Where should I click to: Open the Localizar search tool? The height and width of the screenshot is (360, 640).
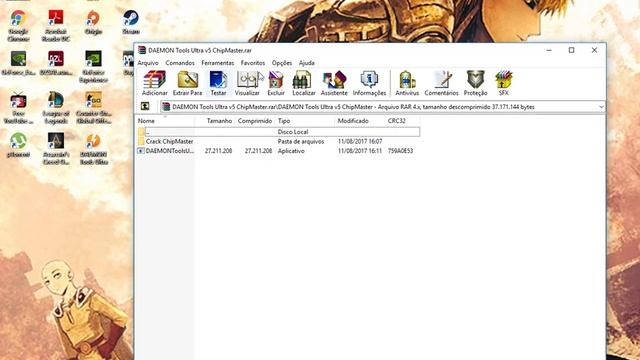click(304, 83)
